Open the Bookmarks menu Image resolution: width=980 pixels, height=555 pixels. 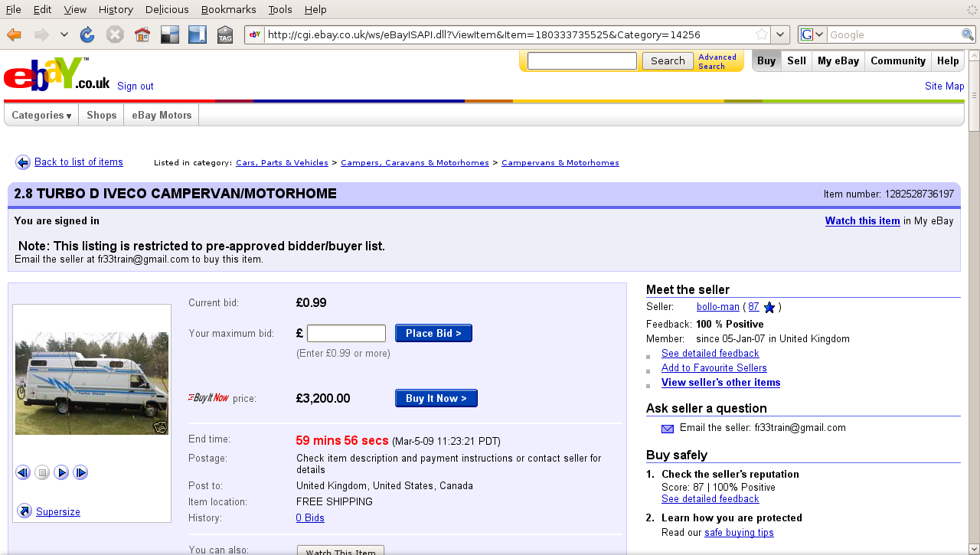pyautogui.click(x=228, y=9)
